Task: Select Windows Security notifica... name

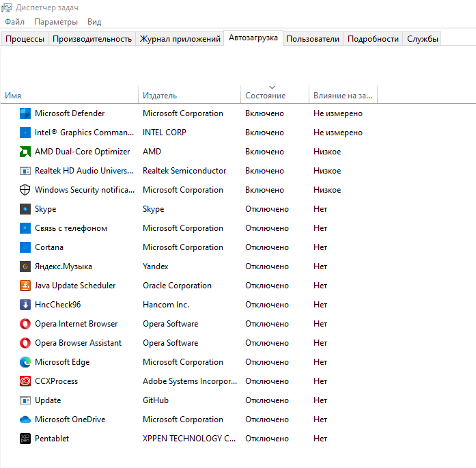Action: (85, 190)
